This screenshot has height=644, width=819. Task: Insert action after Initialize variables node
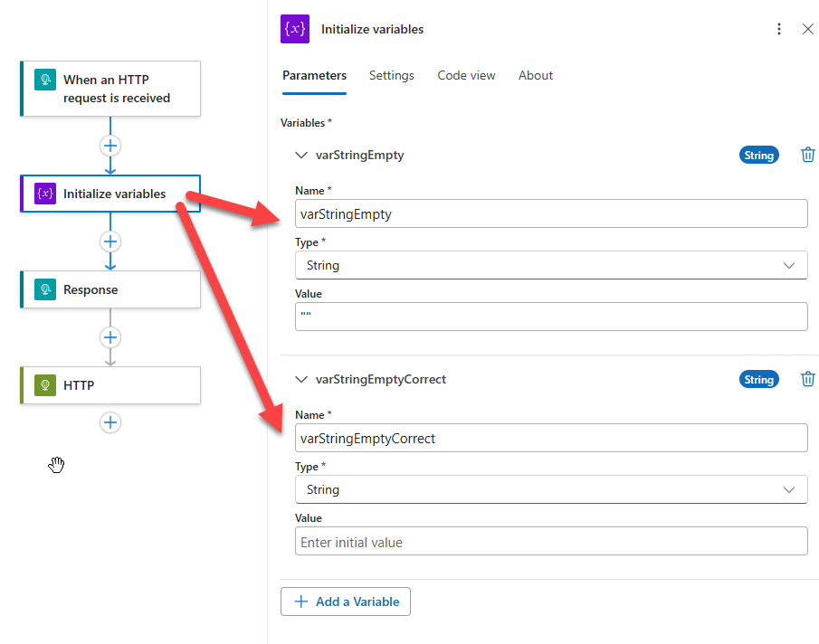point(110,241)
